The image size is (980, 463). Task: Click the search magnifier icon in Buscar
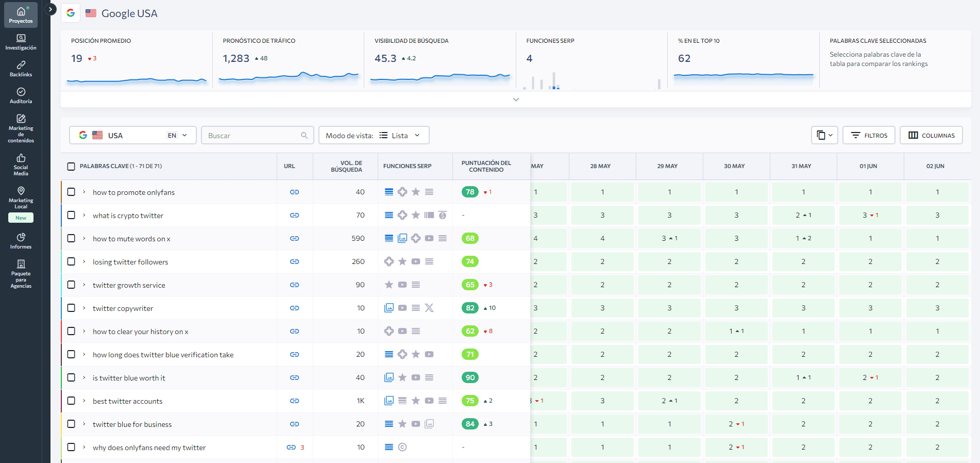pyautogui.click(x=305, y=135)
